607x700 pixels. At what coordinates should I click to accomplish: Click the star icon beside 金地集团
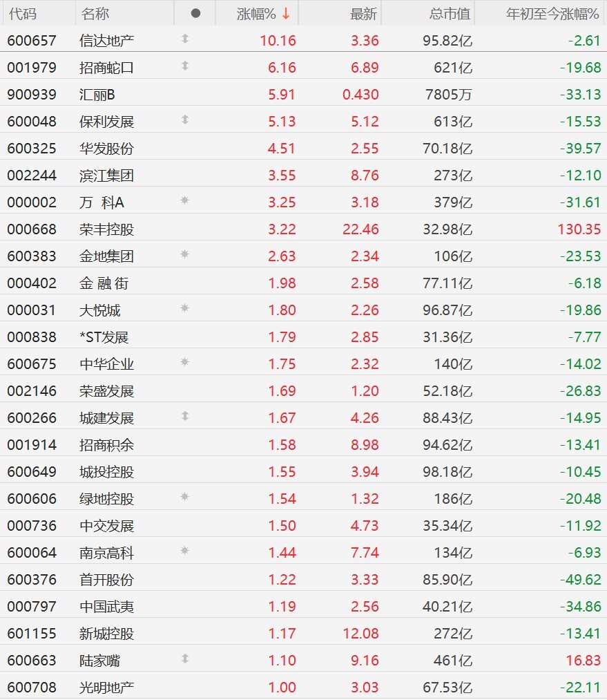click(x=184, y=254)
